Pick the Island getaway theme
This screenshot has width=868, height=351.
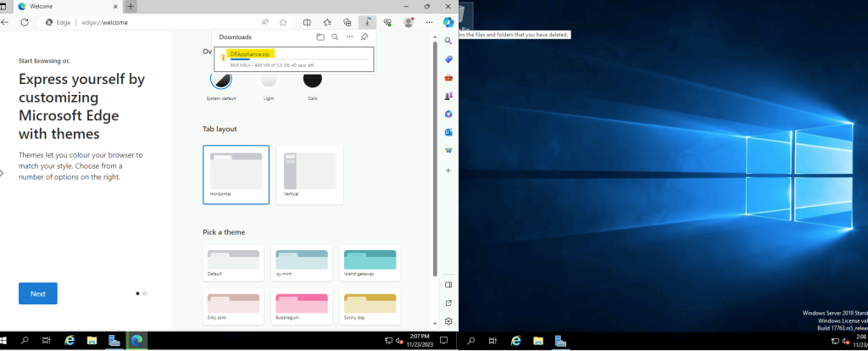370,263
